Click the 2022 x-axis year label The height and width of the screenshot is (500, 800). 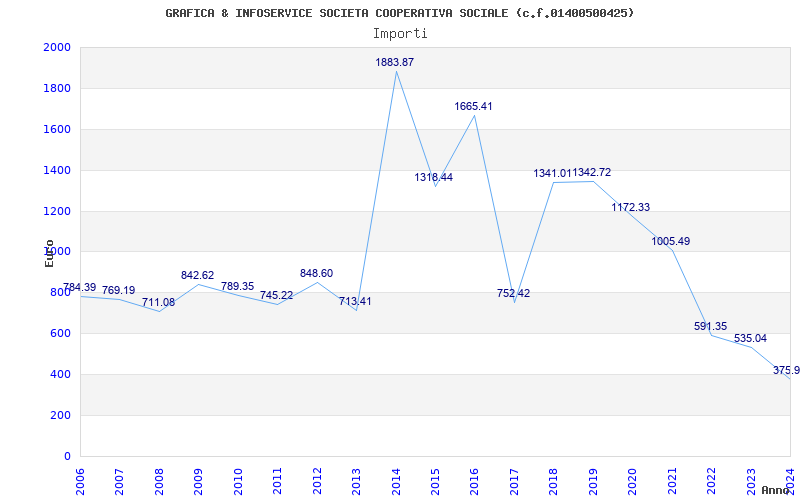(711, 482)
